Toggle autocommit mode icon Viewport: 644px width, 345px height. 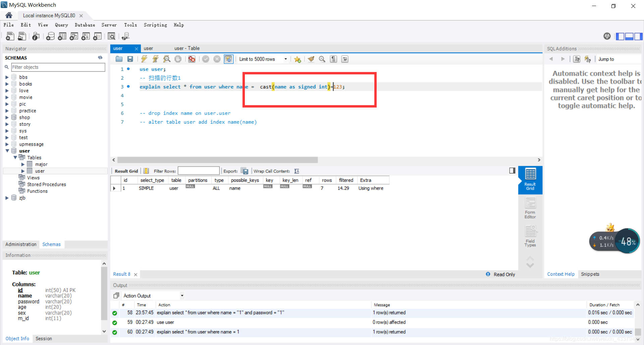point(228,59)
